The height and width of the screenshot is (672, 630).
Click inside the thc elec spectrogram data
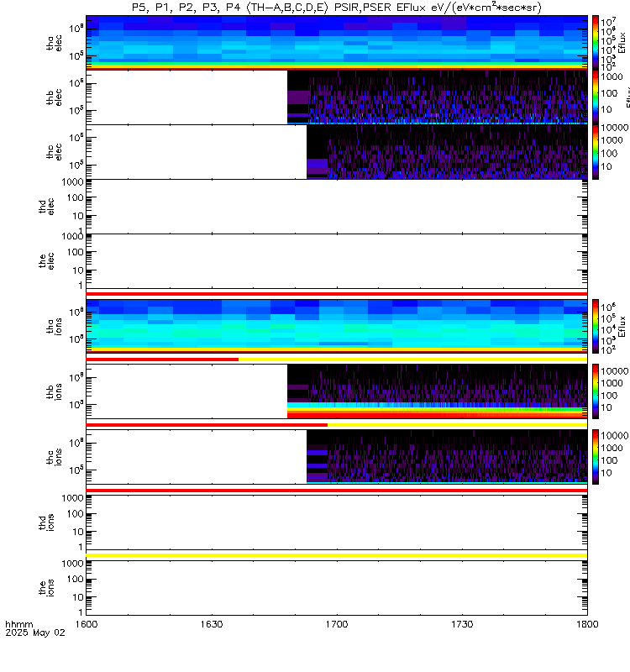click(x=447, y=152)
